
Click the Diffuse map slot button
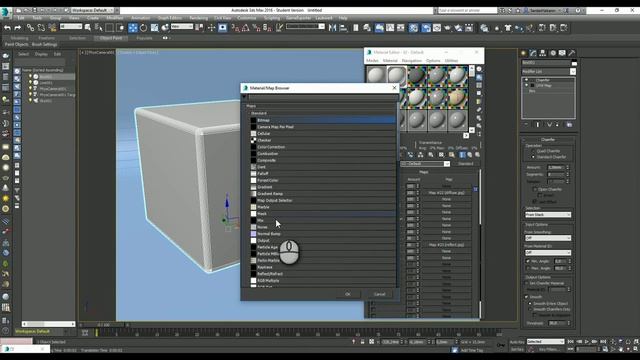(x=447, y=193)
